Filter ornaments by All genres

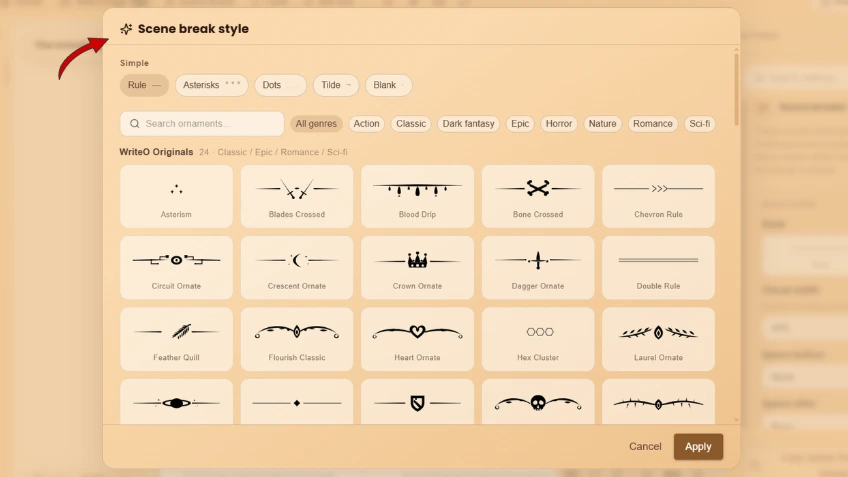click(x=316, y=124)
